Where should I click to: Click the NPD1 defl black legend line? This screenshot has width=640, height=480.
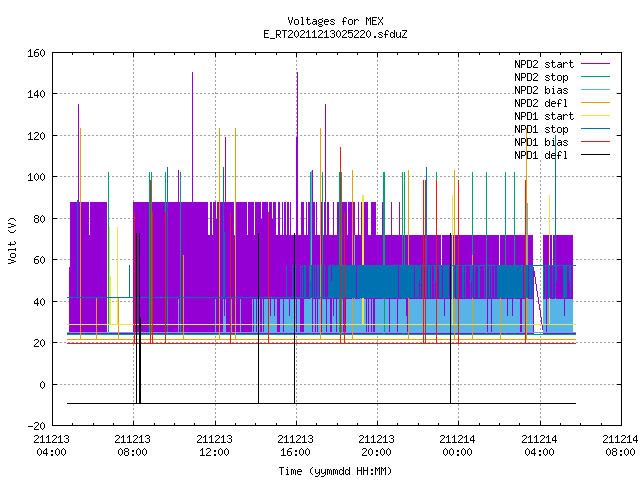tap(595, 155)
